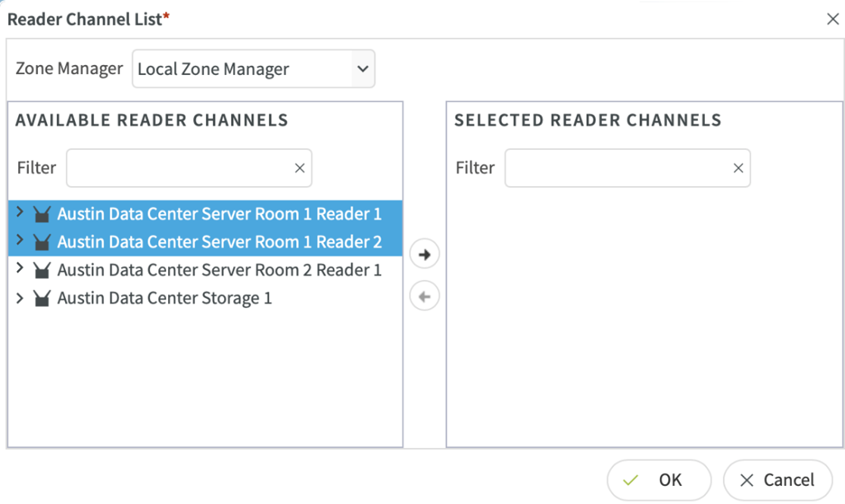Image resolution: width=845 pixels, height=504 pixels.
Task: Focus the Available Reader Channels filter field
Action: [x=179, y=168]
